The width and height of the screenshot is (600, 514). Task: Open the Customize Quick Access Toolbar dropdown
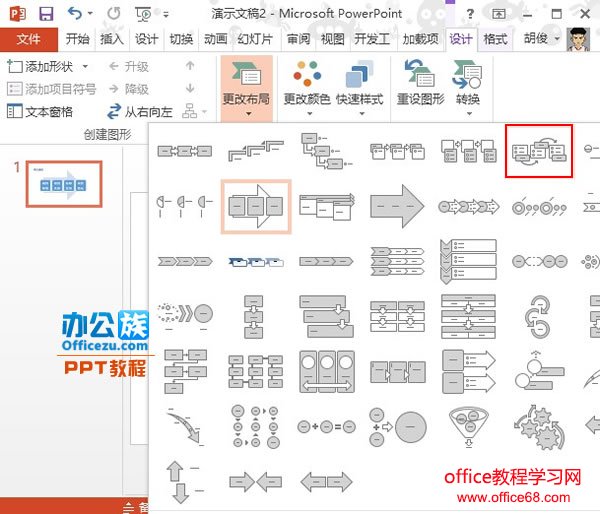(166, 15)
